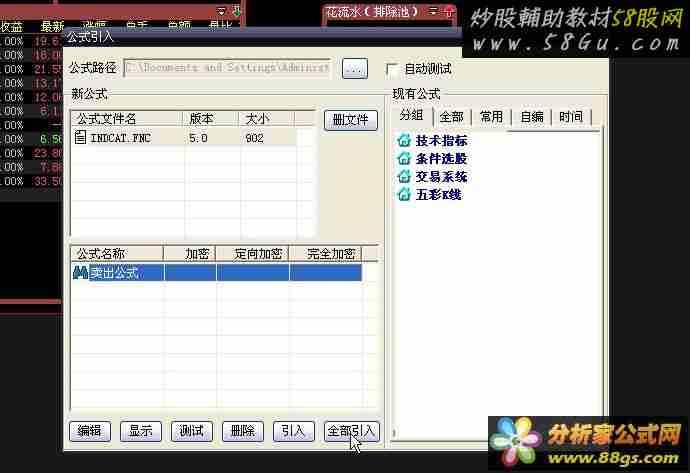
Task: Focus the 公式路径 input field
Action: pyautogui.click(x=228, y=68)
